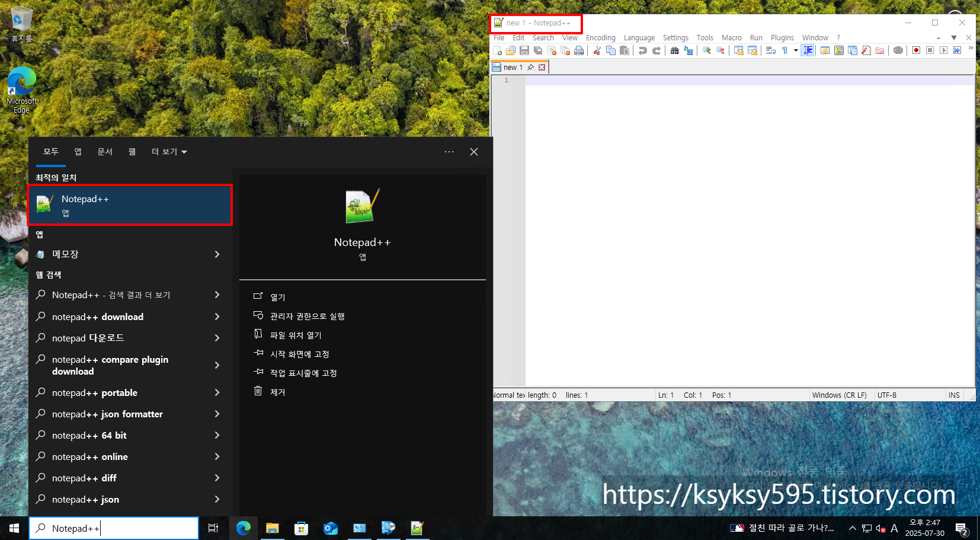The width and height of the screenshot is (980, 540).
Task: Start macro recording with the red dot
Action: point(916,50)
